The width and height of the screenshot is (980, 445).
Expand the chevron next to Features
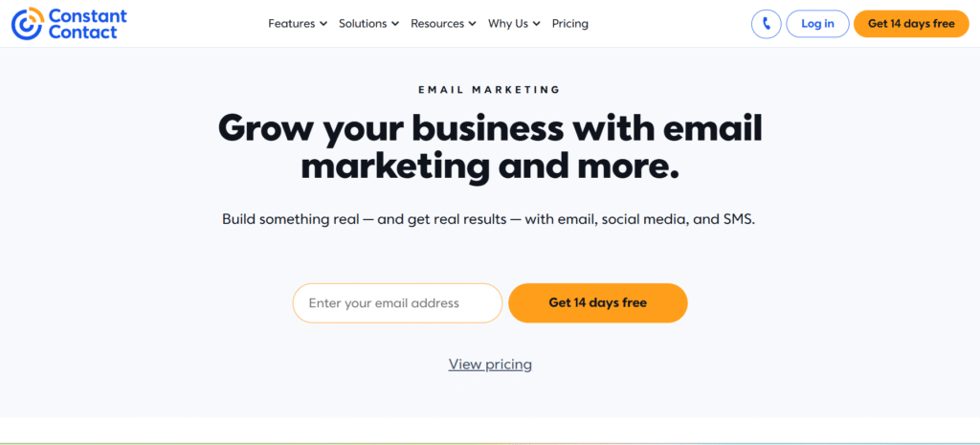click(x=323, y=24)
